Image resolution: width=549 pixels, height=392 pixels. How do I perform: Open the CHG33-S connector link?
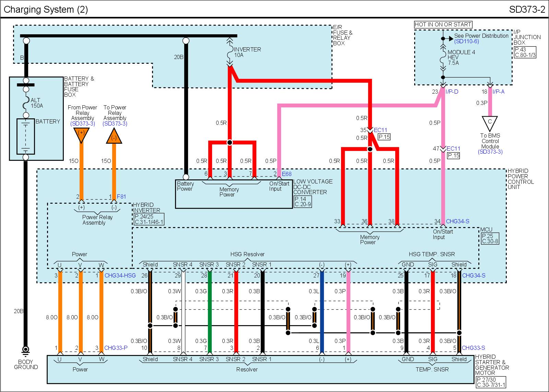[473, 348]
